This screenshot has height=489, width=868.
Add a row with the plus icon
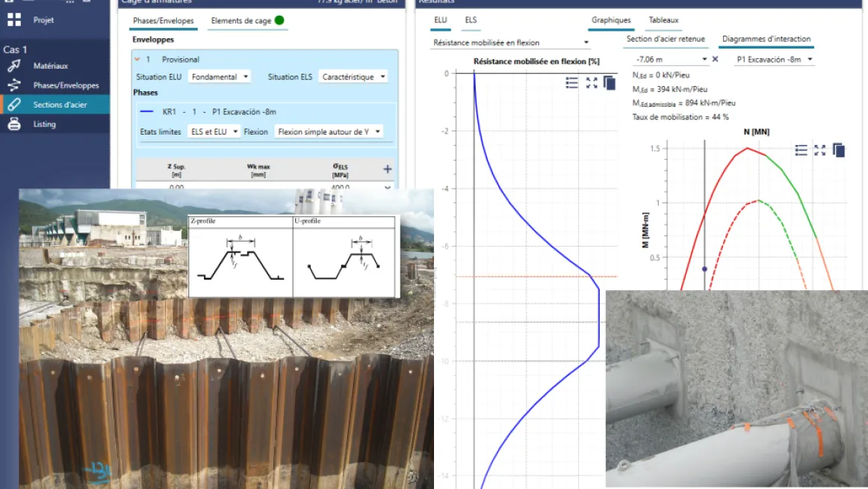pos(387,169)
